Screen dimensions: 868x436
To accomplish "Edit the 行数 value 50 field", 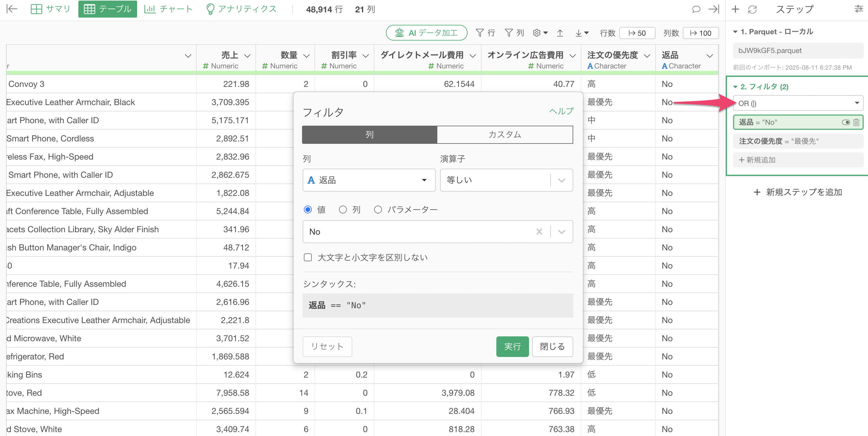I will pos(637,33).
